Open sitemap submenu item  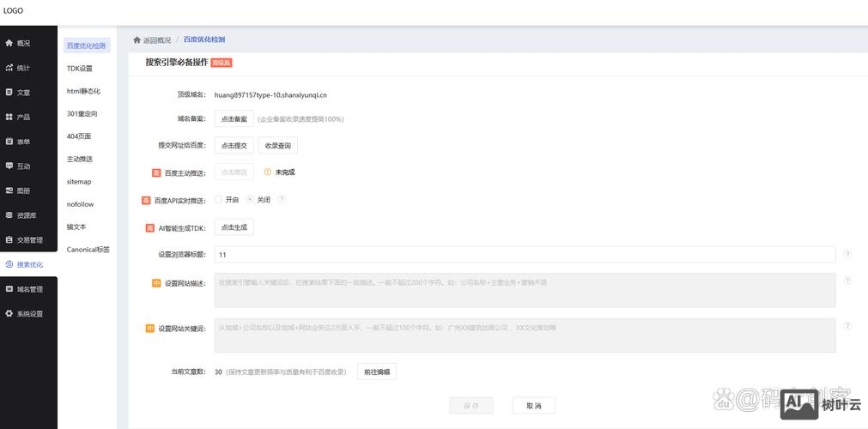pos(79,182)
